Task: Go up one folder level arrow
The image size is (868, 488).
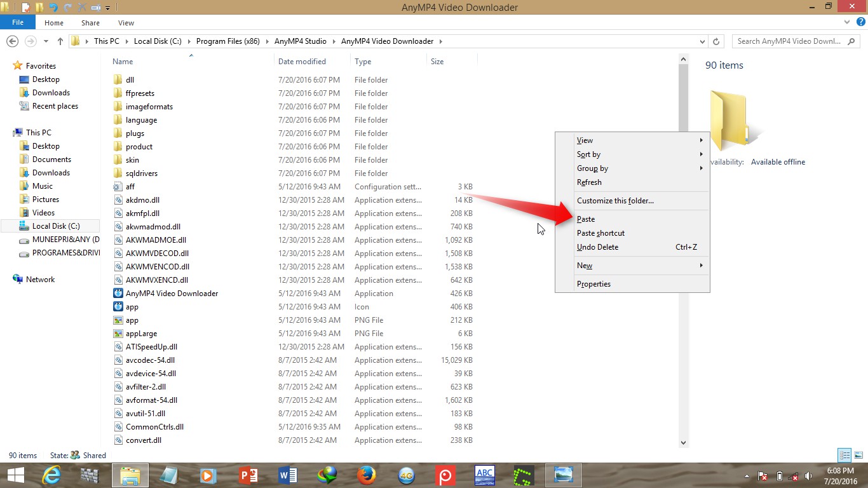Action: [x=60, y=41]
